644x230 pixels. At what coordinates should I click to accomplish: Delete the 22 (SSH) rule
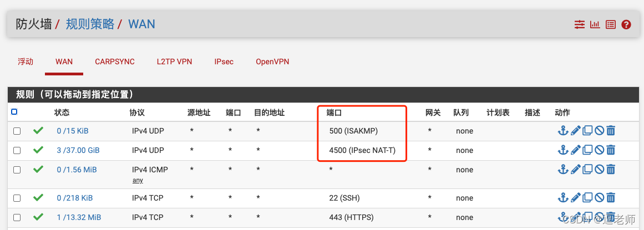[x=611, y=198]
